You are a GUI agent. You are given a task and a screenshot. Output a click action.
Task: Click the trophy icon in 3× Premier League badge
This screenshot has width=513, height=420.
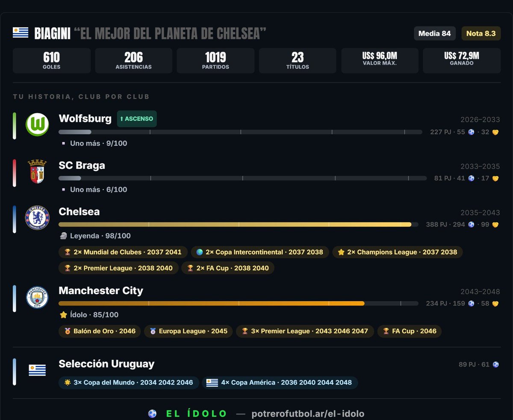pyautogui.click(x=245, y=331)
